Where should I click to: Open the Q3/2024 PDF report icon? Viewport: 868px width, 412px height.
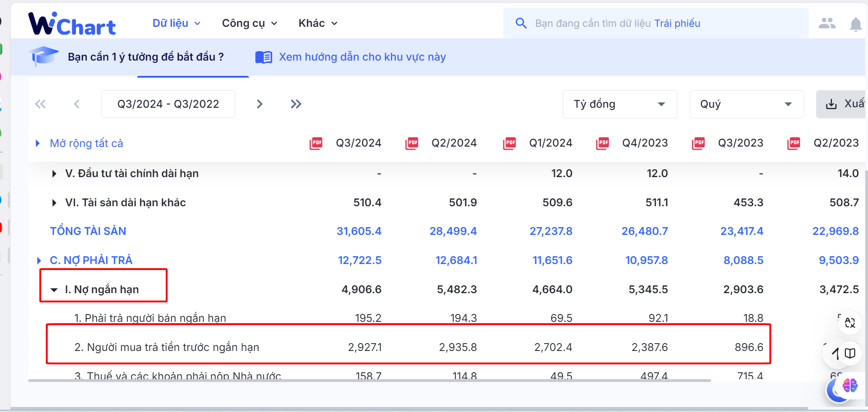316,143
